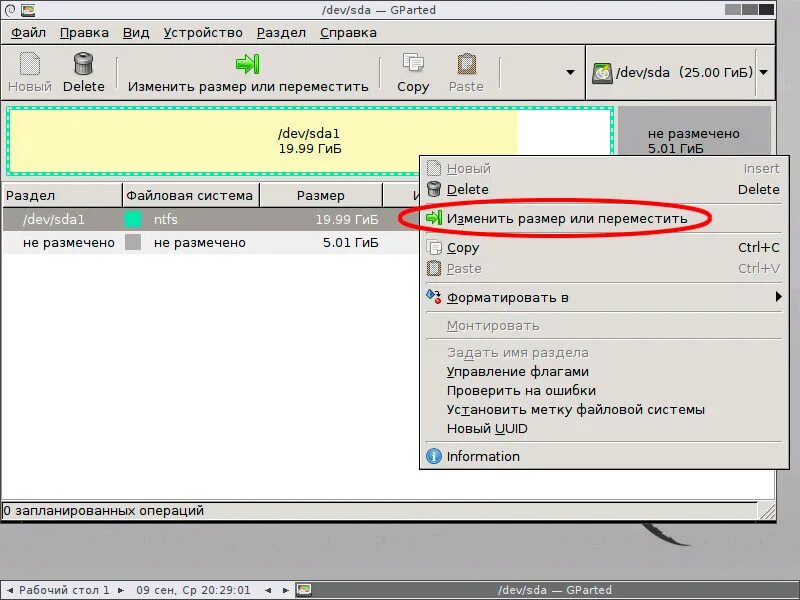
Task: Click the trash icon next to Delete menu entry
Action: pyautogui.click(x=433, y=189)
